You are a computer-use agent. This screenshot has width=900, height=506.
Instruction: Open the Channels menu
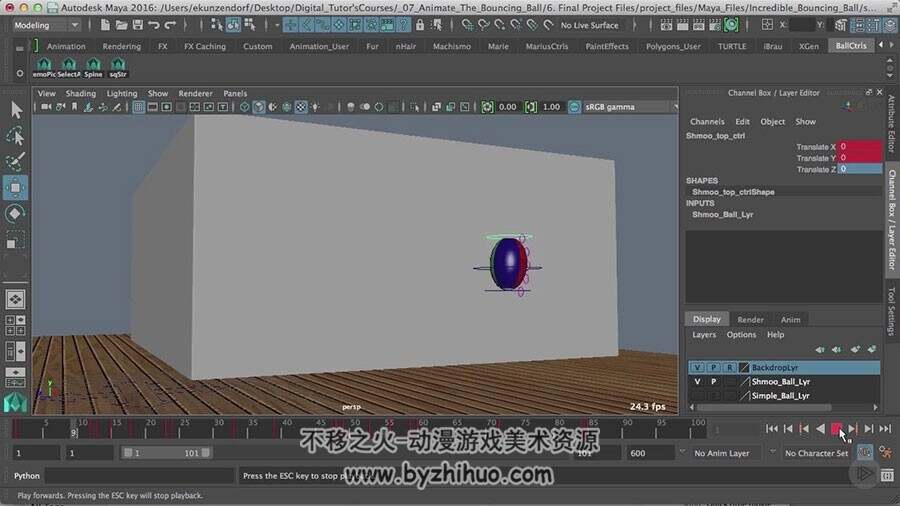[707, 122]
